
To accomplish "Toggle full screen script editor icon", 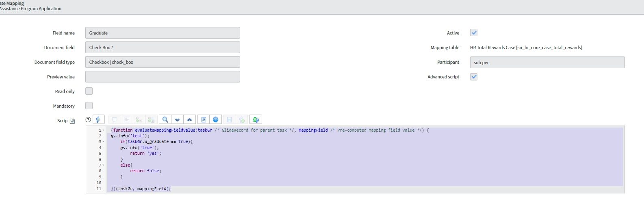I will tap(204, 119).
